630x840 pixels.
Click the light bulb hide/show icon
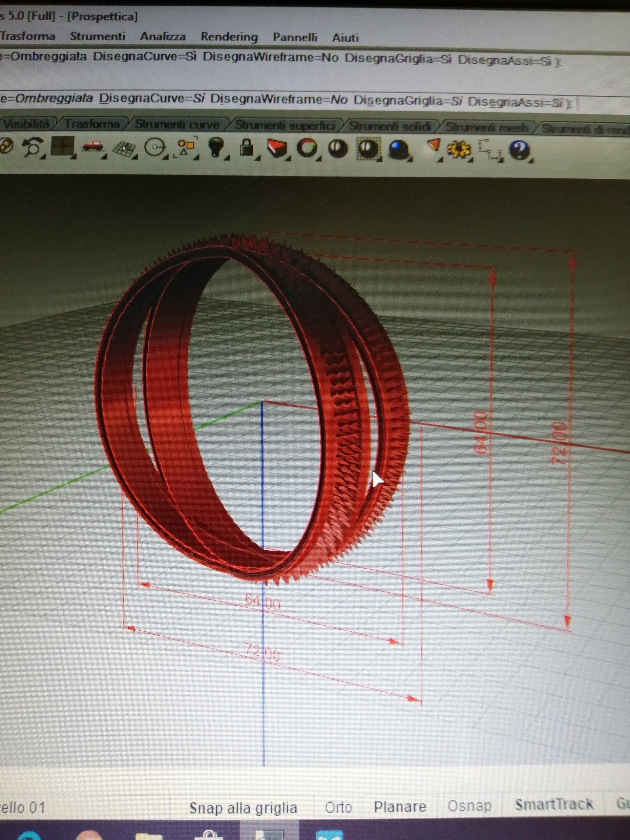coord(217,147)
